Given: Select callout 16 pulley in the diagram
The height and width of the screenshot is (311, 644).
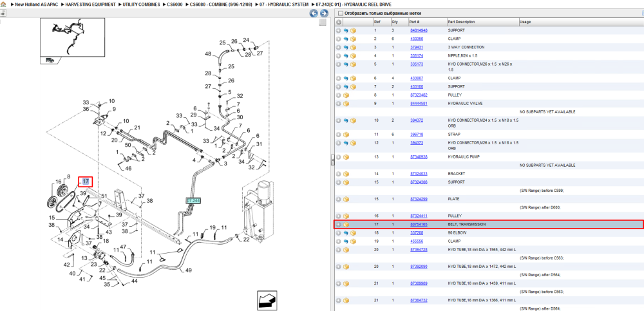Looking at the screenshot, I should (59, 181).
